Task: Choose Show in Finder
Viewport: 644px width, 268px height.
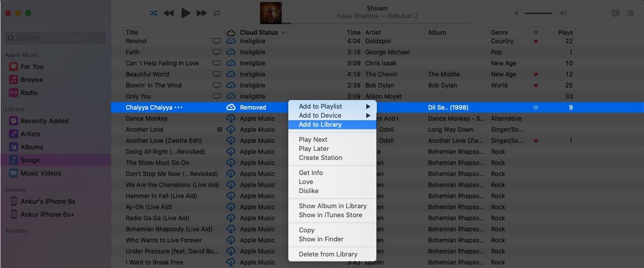Action: [x=332, y=239]
